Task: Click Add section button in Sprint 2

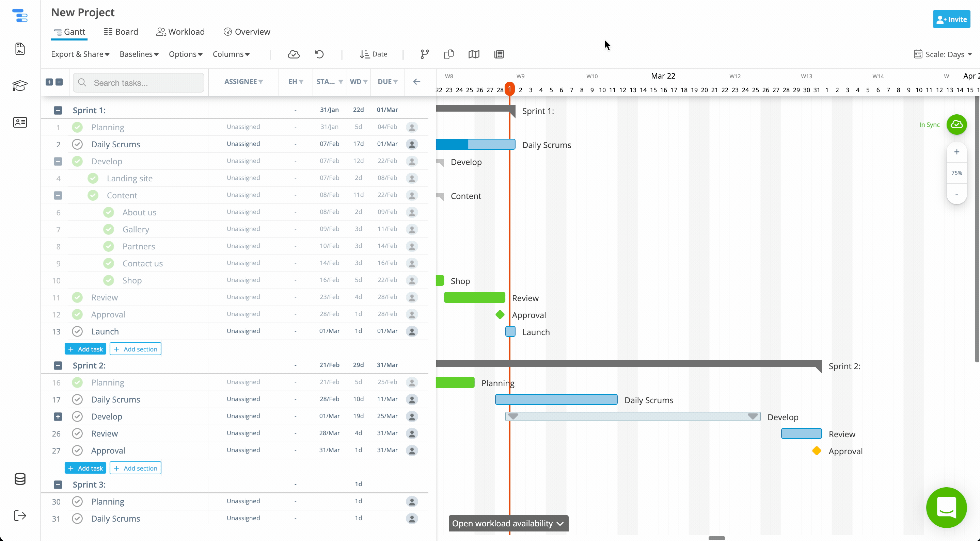Action: click(135, 468)
